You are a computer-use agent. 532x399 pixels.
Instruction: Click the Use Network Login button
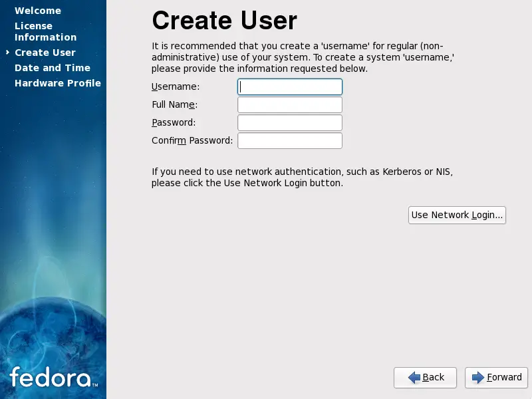457,215
